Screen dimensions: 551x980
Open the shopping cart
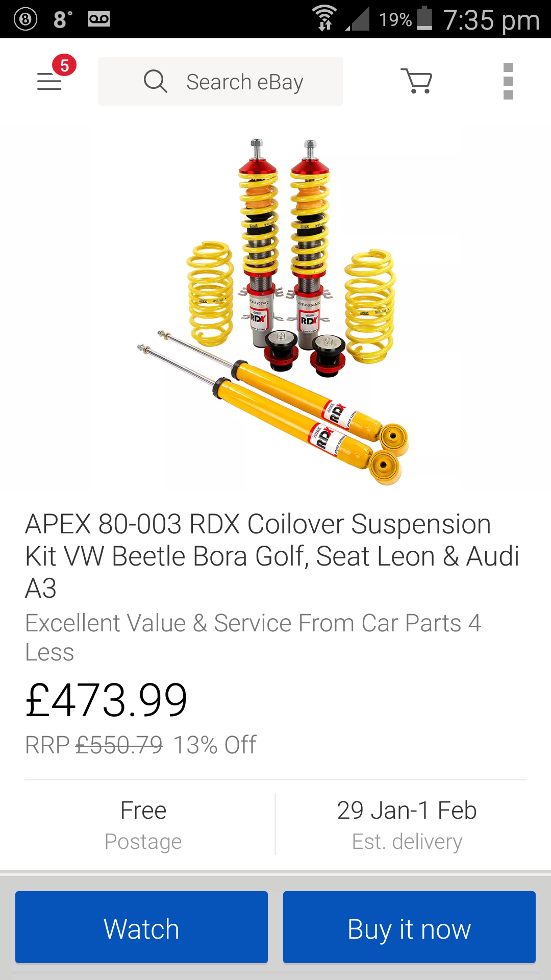point(417,81)
